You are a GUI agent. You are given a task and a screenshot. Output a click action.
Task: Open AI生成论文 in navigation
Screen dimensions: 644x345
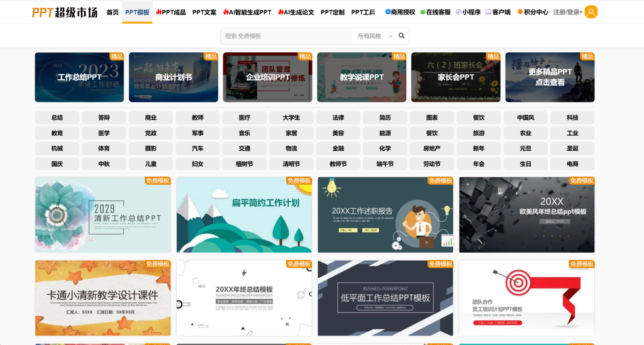coord(296,13)
